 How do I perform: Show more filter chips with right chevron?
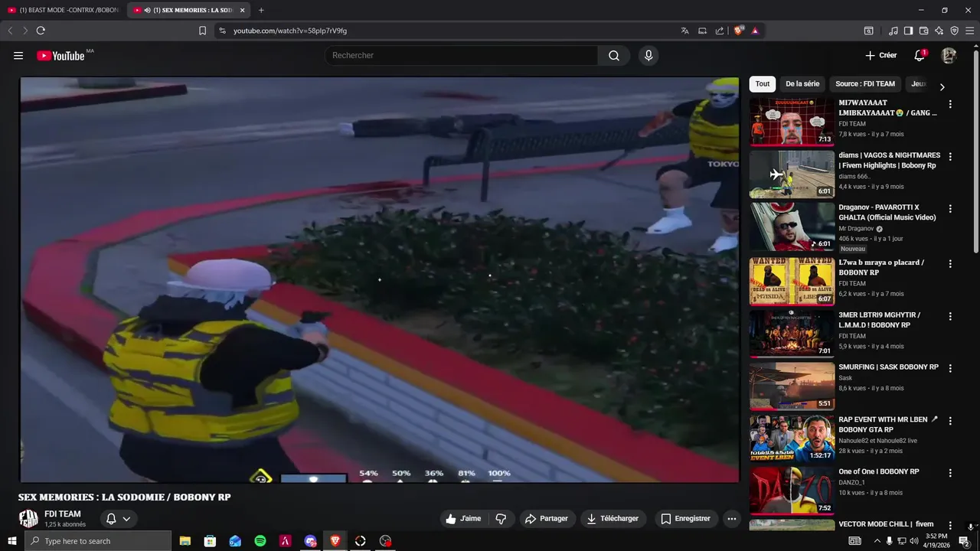(942, 86)
